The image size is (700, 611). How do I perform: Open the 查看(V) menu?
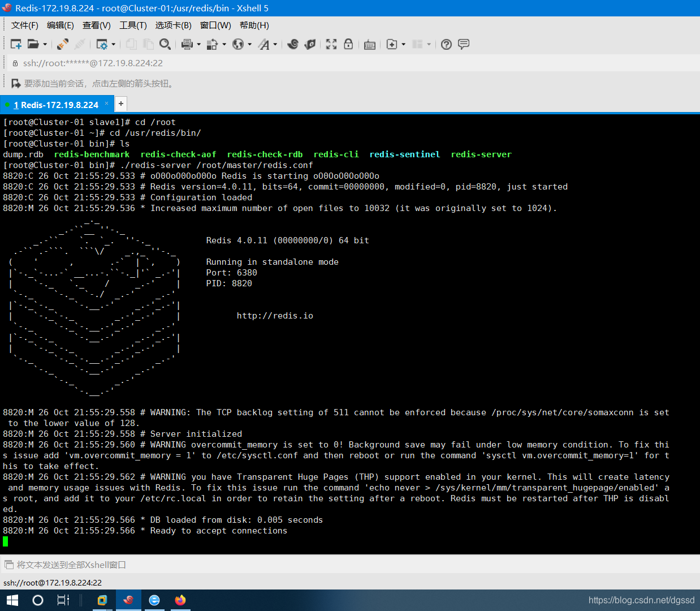pyautogui.click(x=97, y=25)
